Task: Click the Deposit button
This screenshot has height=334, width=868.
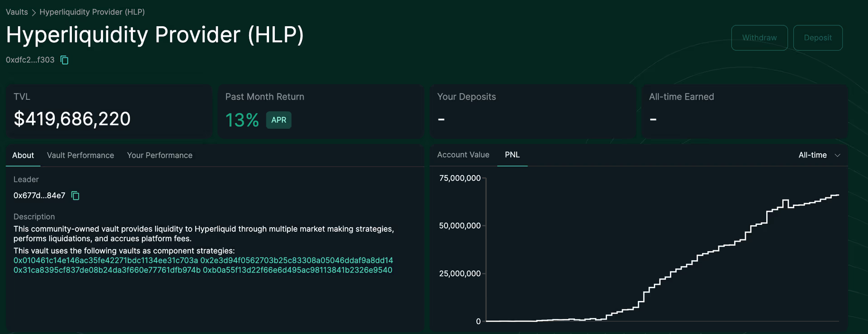Action: point(817,38)
